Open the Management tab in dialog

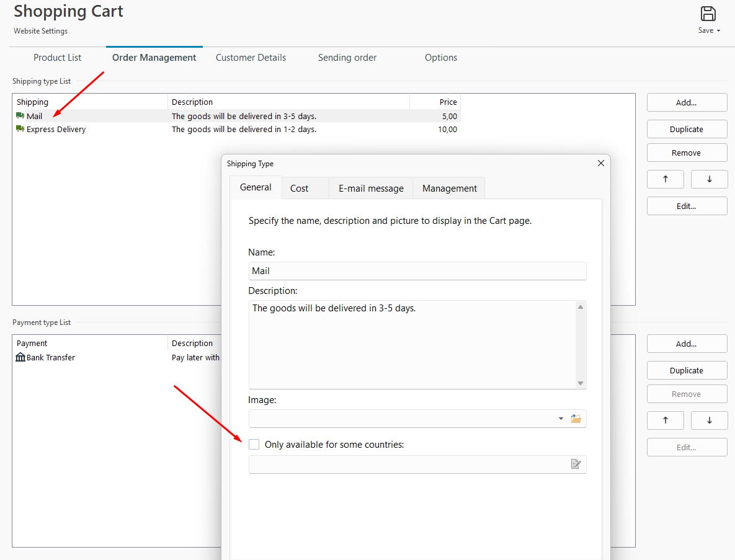click(449, 189)
